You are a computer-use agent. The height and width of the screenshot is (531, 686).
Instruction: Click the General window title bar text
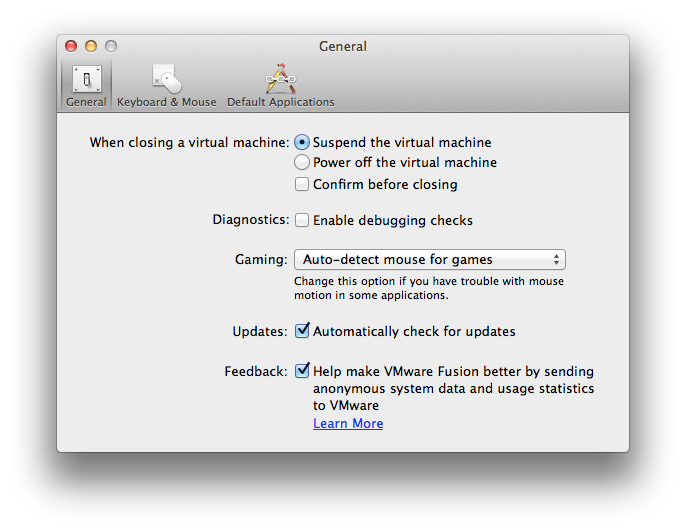[343, 46]
